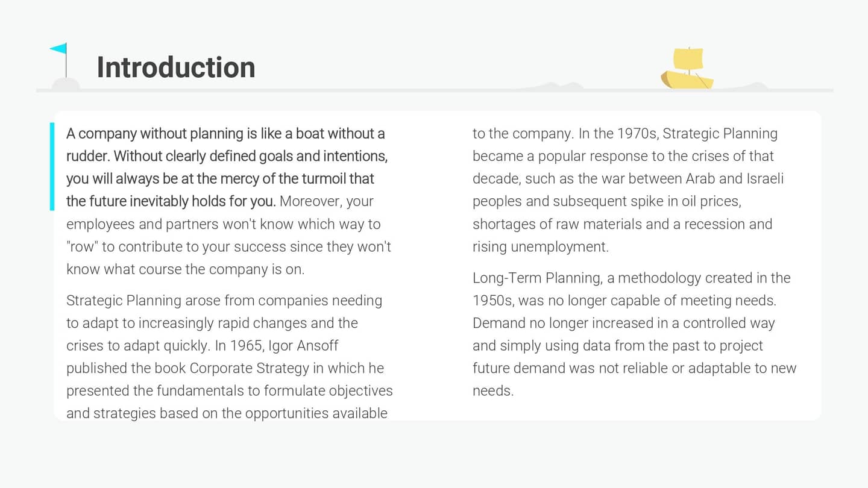Click the paragraph starting "Long-Term Planning"
Image resolution: width=868 pixels, height=488 pixels.
click(x=634, y=334)
